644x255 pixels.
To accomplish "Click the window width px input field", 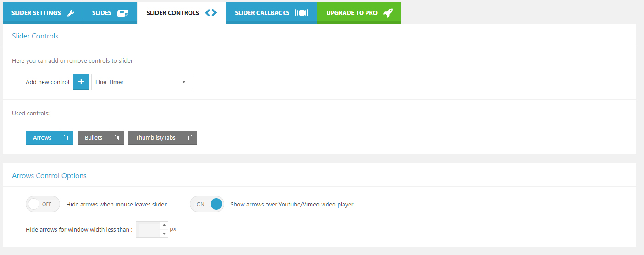I will 148,229.
